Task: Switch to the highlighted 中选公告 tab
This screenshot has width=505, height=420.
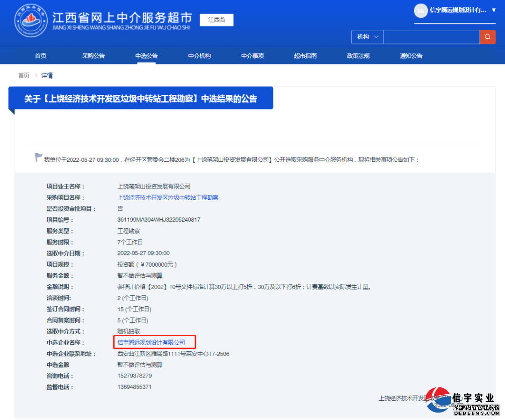Action: [146, 56]
